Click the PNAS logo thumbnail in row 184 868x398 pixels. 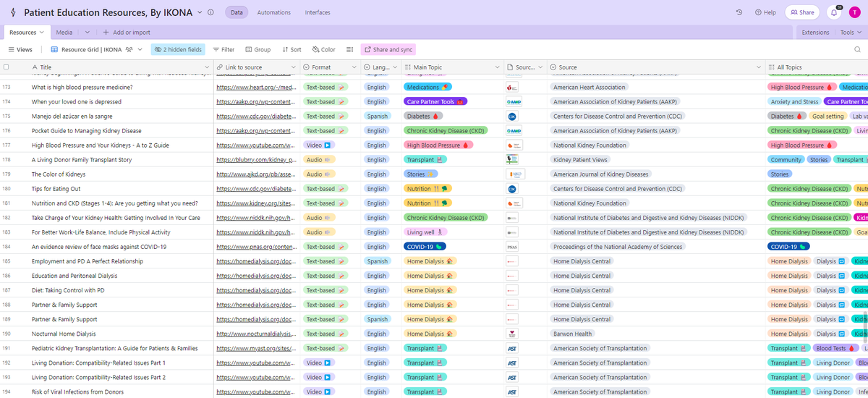click(513, 247)
